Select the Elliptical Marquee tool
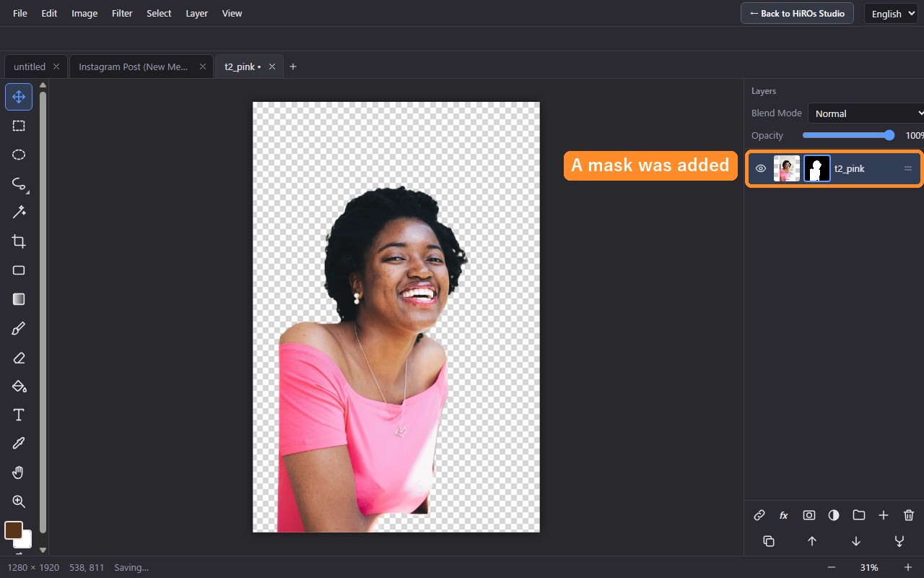The image size is (924, 578). coord(19,155)
